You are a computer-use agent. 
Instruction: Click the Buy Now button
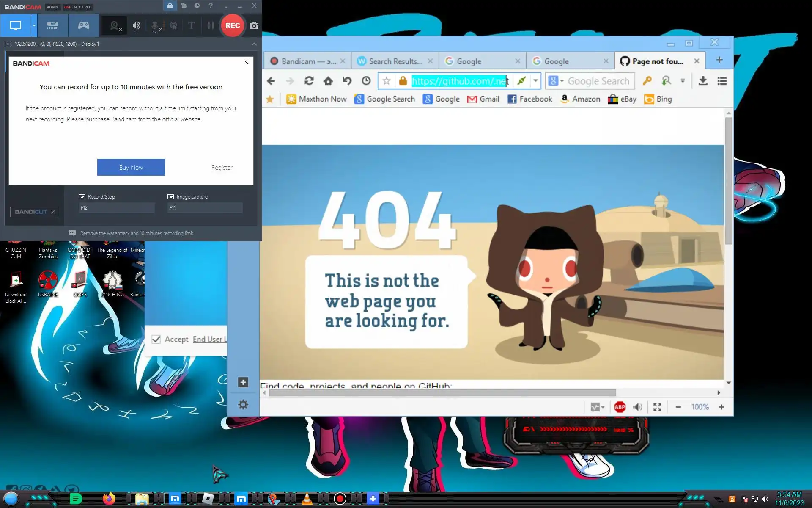[131, 167]
